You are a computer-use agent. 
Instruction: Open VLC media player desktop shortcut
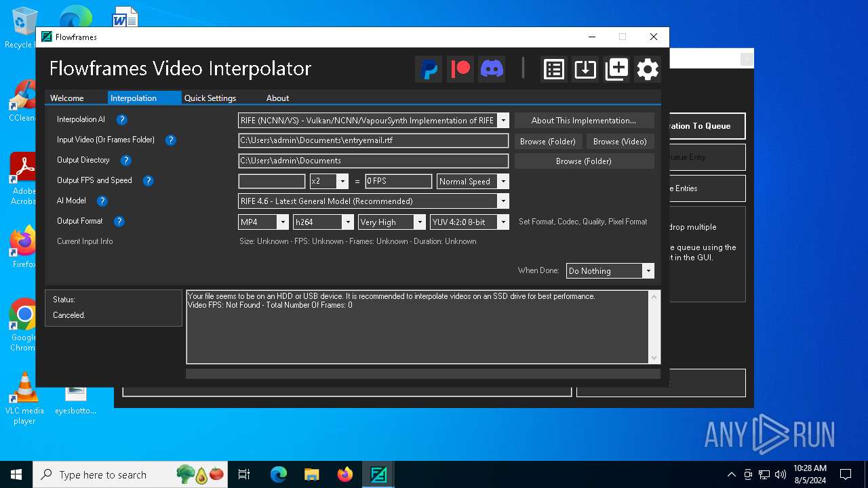click(x=24, y=399)
